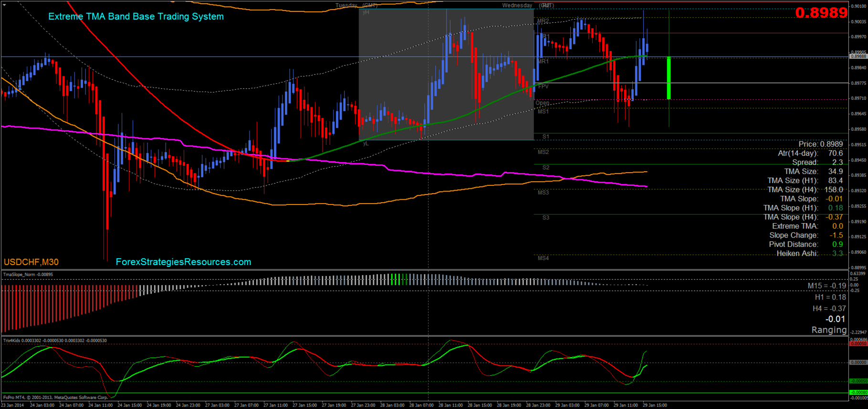Click the R1 pivot level label
The image size is (868, 409).
(x=546, y=37)
